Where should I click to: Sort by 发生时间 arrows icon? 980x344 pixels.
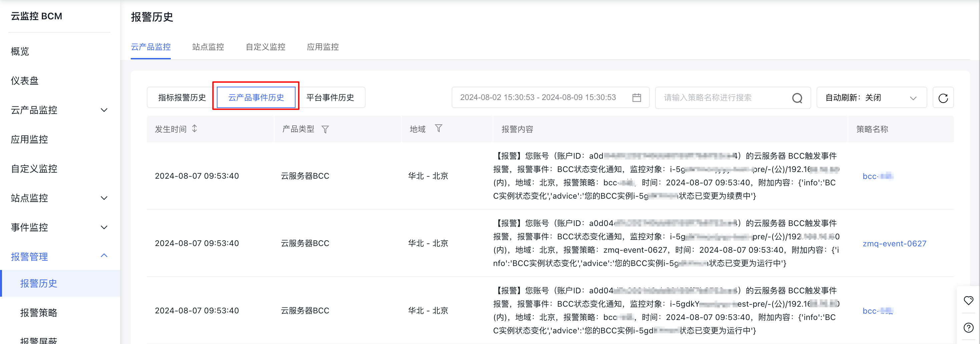[194, 128]
